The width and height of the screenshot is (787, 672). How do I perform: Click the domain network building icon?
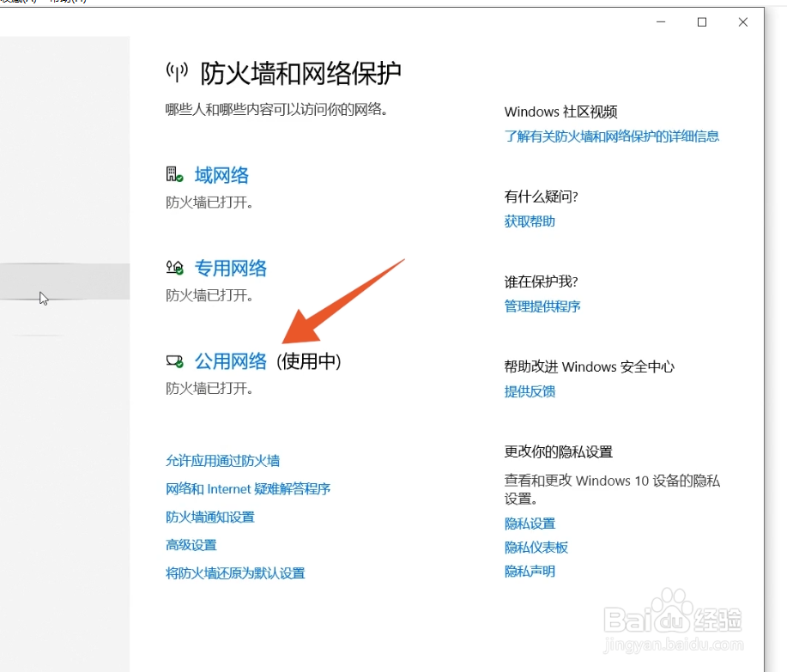[174, 174]
